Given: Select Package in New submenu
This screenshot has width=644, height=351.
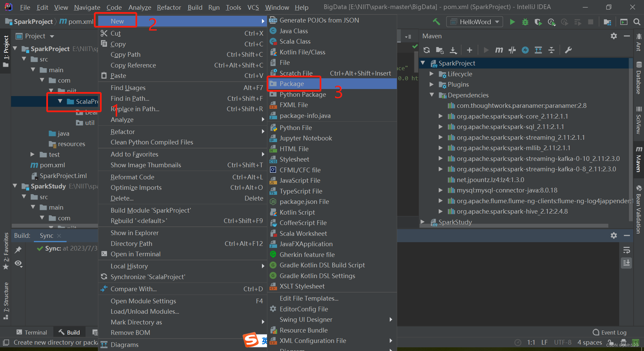Looking at the screenshot, I should (x=332, y=84).
